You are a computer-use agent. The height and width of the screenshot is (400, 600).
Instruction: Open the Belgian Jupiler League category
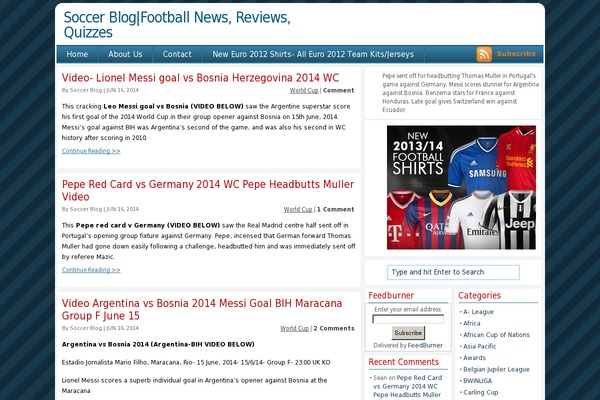(496, 369)
